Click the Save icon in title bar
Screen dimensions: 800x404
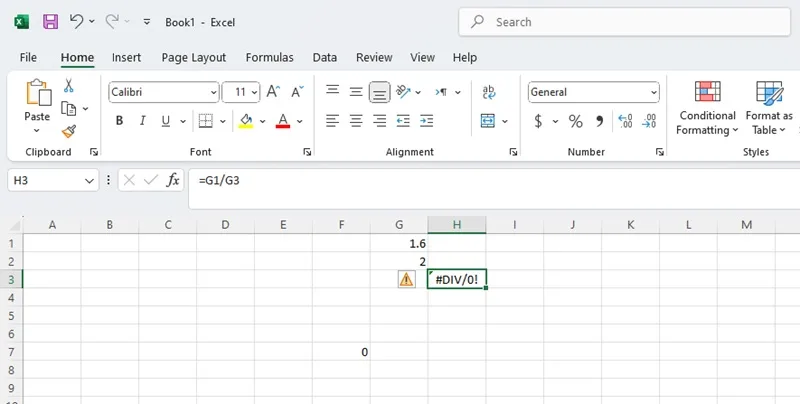pyautogui.click(x=51, y=22)
